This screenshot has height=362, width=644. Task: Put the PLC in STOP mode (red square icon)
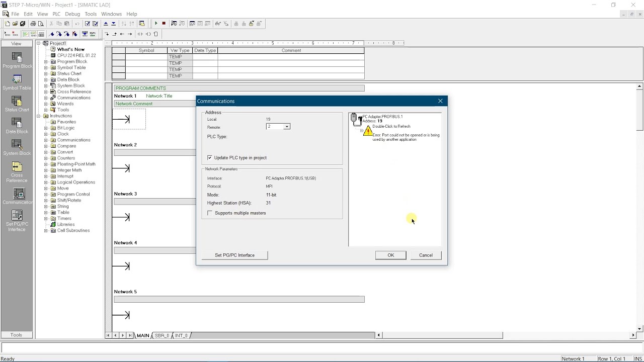(164, 23)
